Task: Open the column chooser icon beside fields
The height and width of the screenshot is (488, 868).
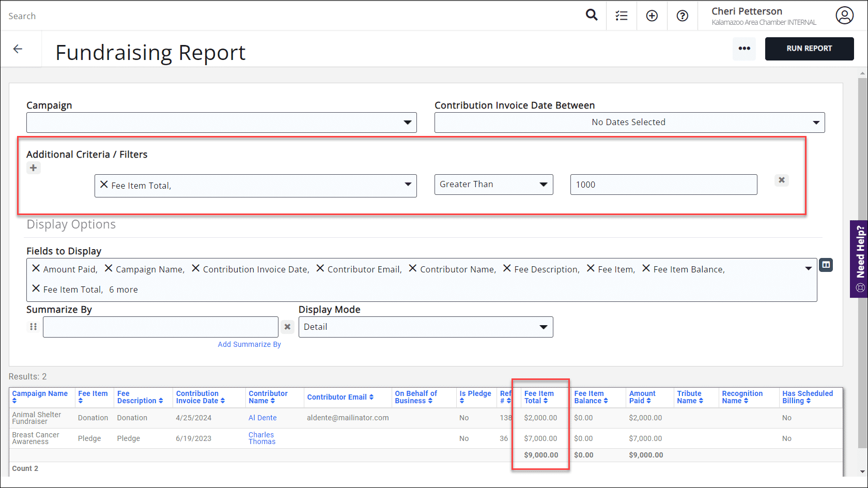Action: (x=826, y=265)
